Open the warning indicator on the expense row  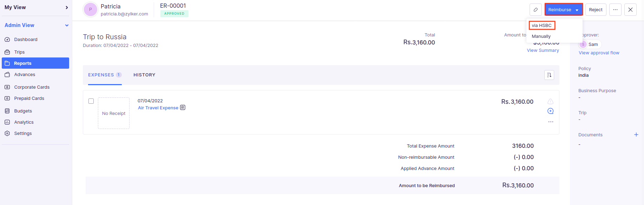tap(550, 101)
